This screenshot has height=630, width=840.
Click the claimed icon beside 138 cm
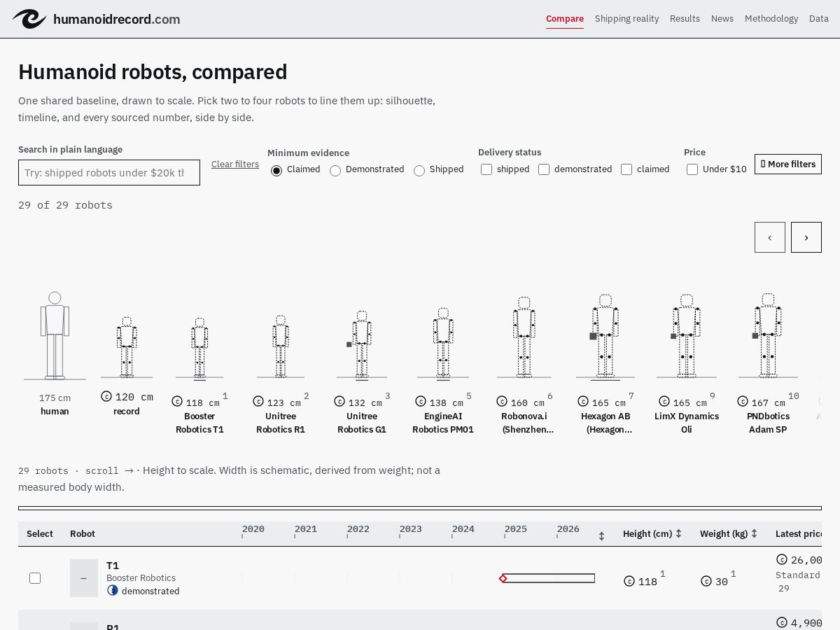click(x=421, y=402)
